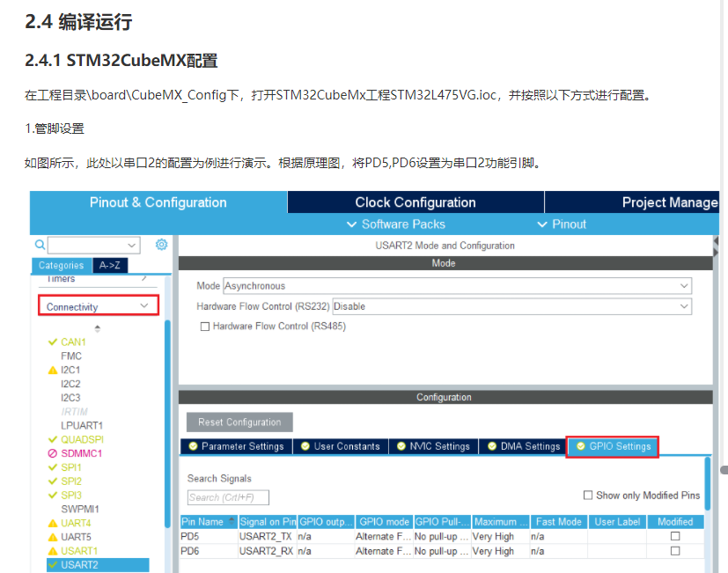
Task: Click the side panel collapse arrows at right edge
Action: [x=716, y=246]
